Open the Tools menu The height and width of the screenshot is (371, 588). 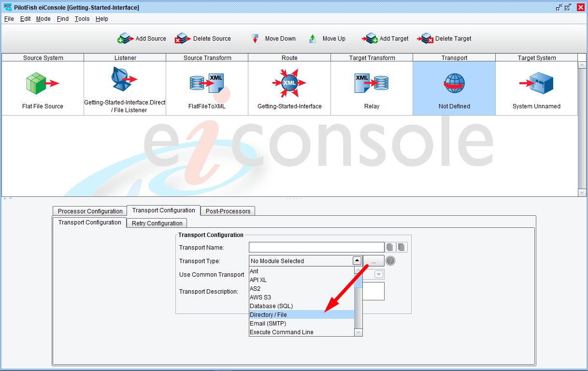coord(82,19)
